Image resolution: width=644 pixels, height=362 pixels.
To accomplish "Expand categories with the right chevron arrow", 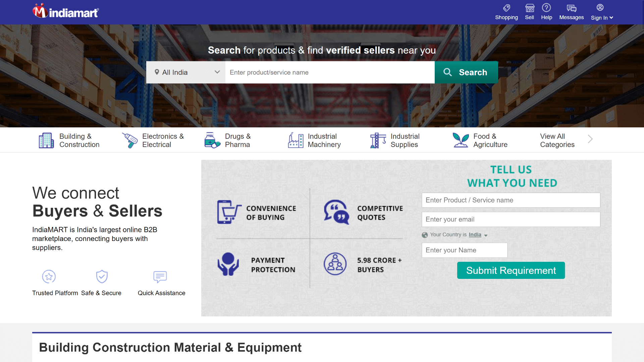I will click(590, 139).
